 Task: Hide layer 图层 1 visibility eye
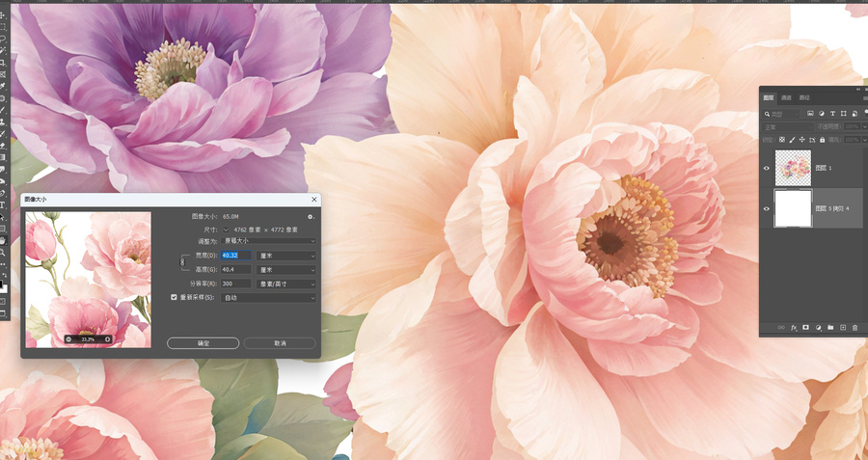tap(767, 168)
